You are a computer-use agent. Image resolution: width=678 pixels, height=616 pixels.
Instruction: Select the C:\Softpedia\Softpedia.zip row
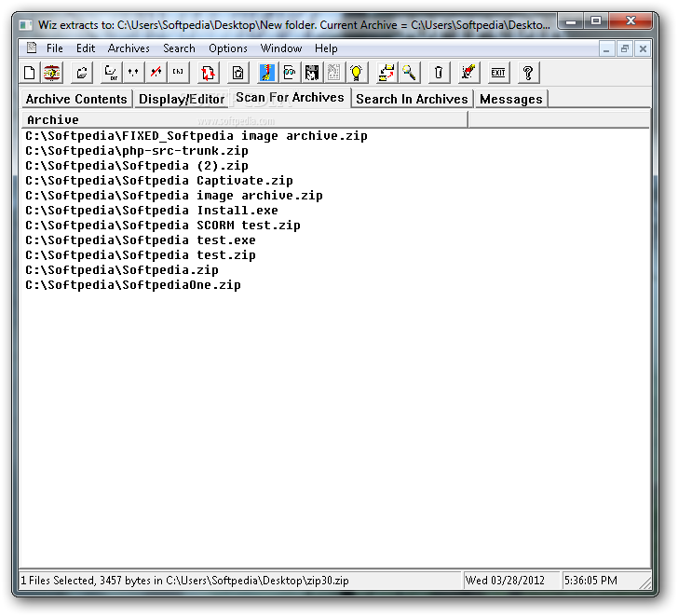pyautogui.click(x=122, y=270)
